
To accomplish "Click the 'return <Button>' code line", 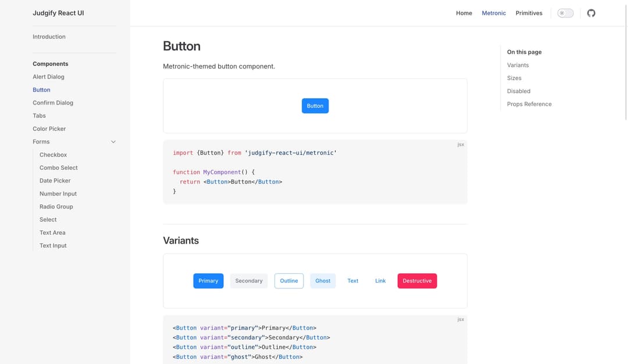I will (231, 181).
